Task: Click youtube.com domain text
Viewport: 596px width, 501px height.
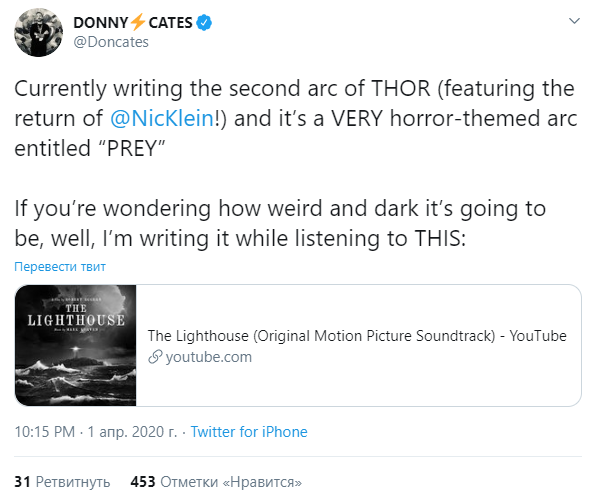Action: [x=209, y=357]
